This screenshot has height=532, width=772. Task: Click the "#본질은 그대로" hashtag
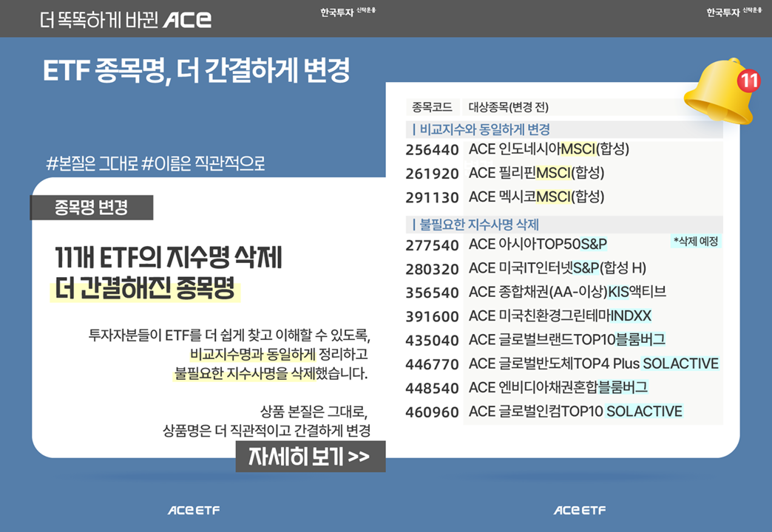click(x=92, y=163)
